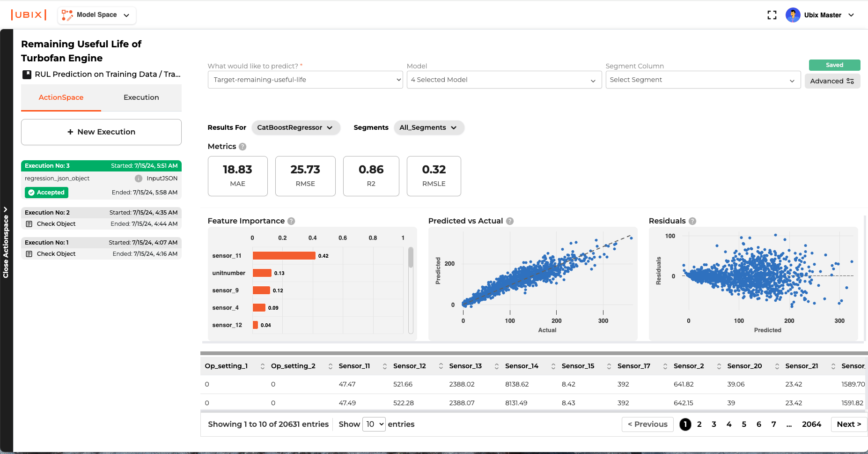The width and height of the screenshot is (868, 454).
Task: Open the Advanced settings button
Action: coord(832,81)
